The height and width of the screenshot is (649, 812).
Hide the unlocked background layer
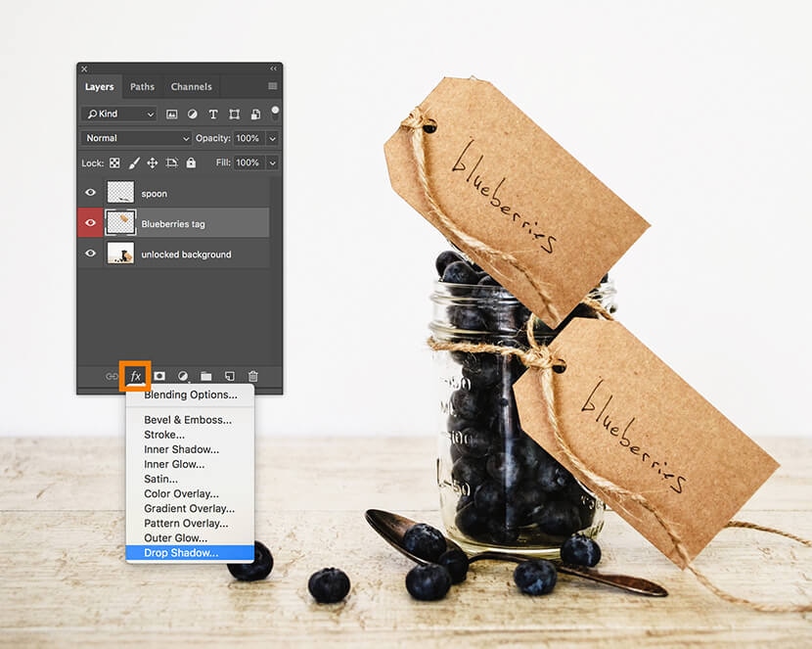91,255
